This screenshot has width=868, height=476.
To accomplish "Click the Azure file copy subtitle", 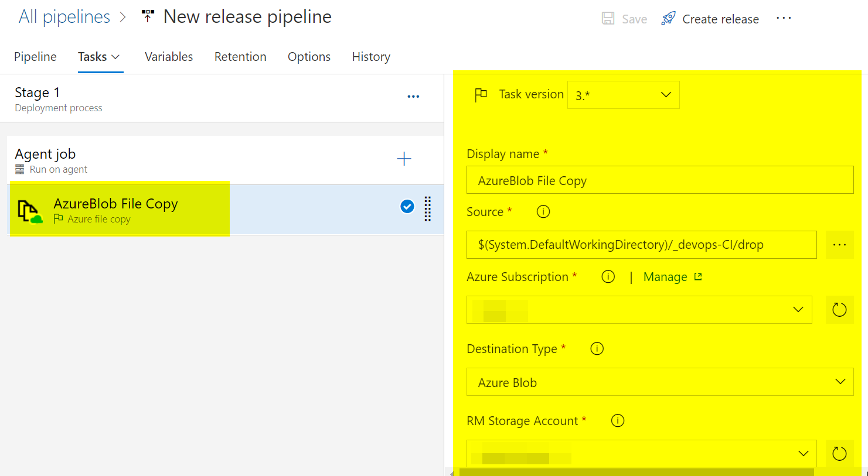I will coord(99,219).
